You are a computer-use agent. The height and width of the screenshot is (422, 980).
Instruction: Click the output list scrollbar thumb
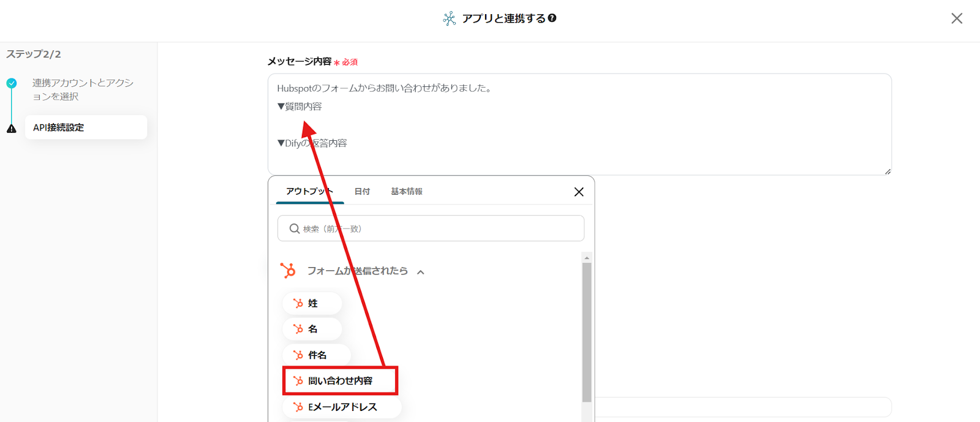pyautogui.click(x=587, y=332)
